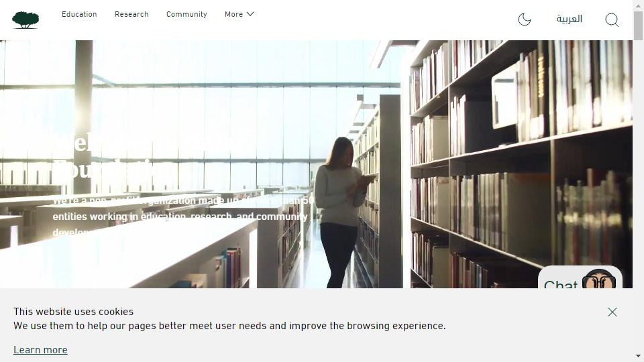Expand the More dropdown menu
This screenshot has width=644, height=362.
point(239,14)
